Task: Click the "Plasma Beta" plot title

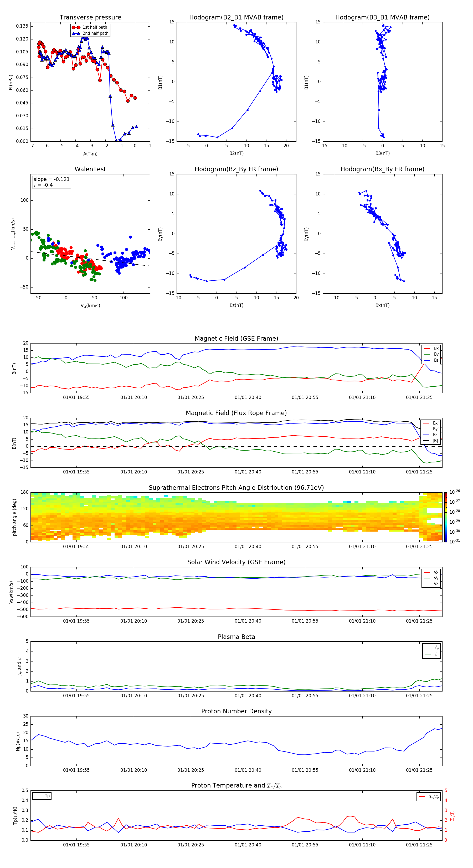Action: point(236,637)
